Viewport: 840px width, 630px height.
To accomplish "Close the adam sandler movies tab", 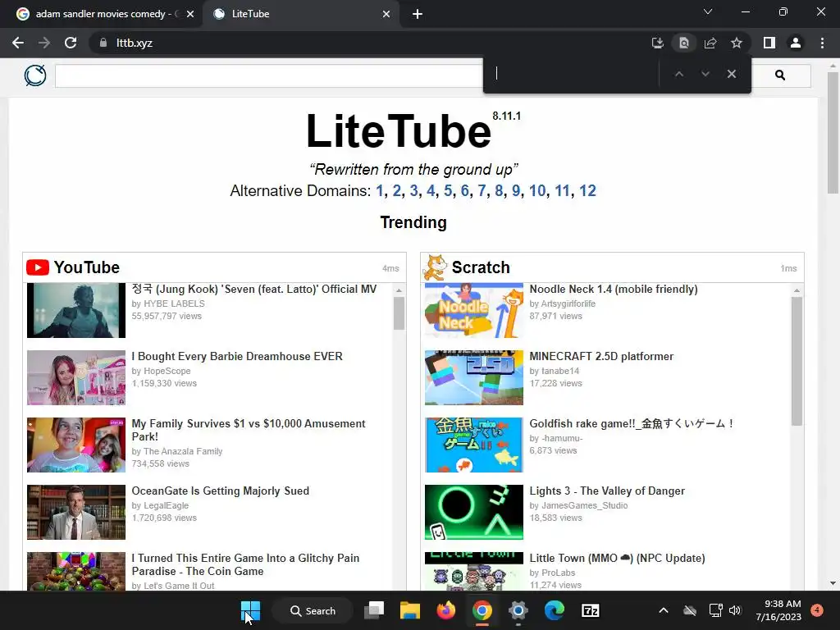I will pyautogui.click(x=190, y=14).
